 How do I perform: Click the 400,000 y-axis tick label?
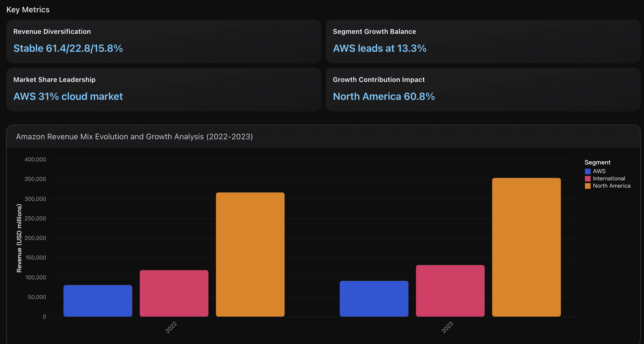pyautogui.click(x=35, y=159)
